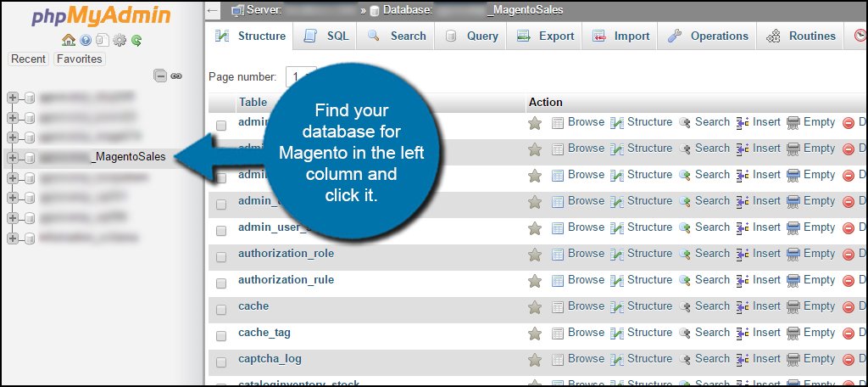Check the captcha_log table checkbox

pyautogui.click(x=221, y=362)
